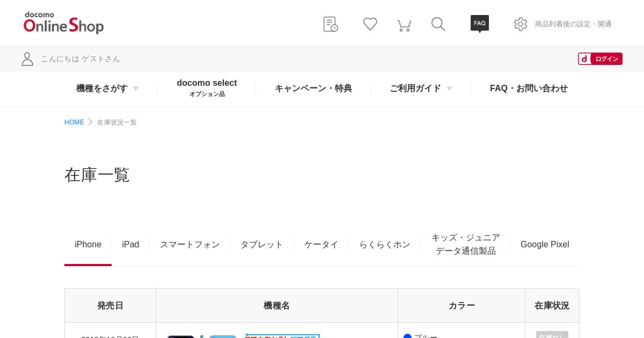The image size is (644, 338).
Task: Select the iPhone tab
Action: pyautogui.click(x=88, y=245)
